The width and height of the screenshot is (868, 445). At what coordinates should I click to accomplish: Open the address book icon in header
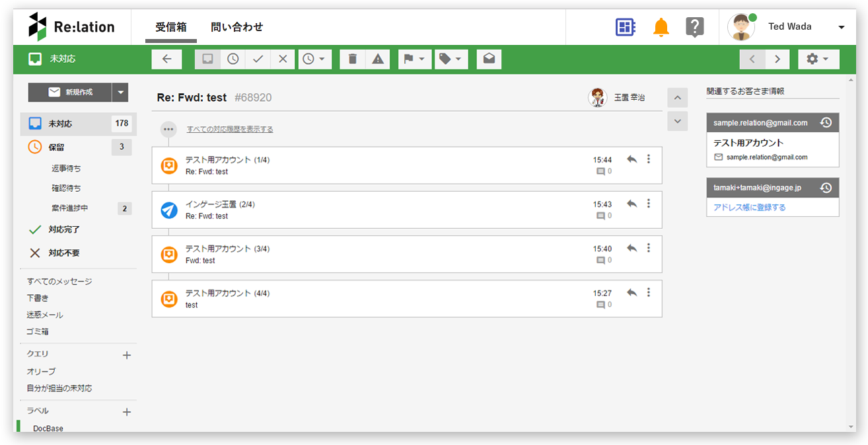pos(625,27)
